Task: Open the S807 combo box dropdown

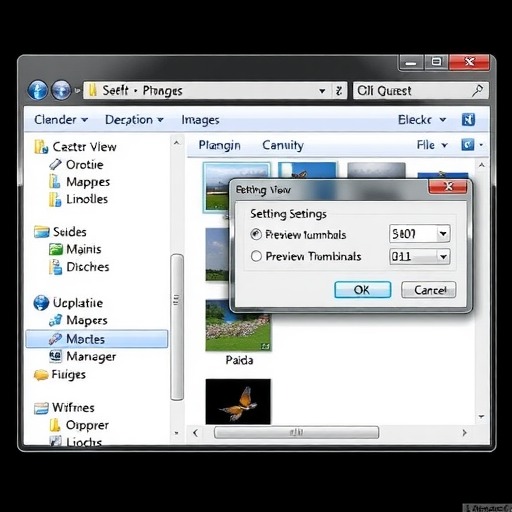Action: [443, 234]
